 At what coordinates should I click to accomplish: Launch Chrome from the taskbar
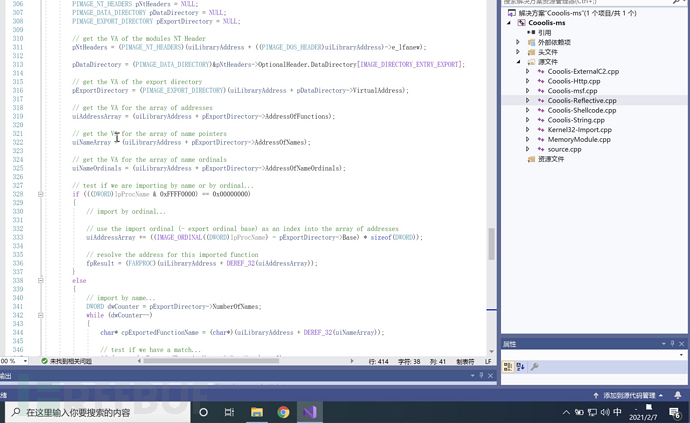click(284, 412)
